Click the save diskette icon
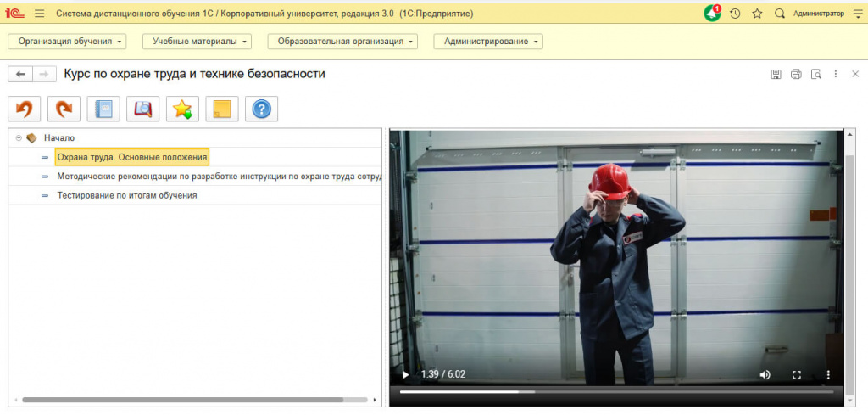 point(776,74)
